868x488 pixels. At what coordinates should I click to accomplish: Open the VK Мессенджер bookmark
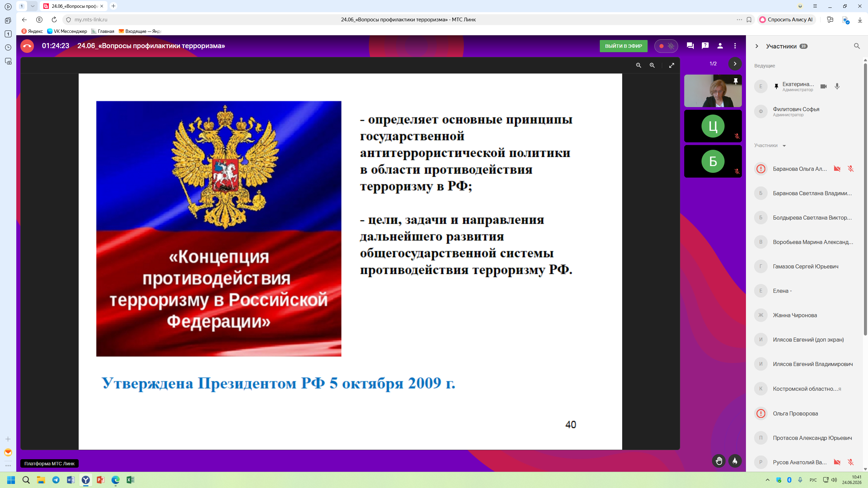[67, 31]
